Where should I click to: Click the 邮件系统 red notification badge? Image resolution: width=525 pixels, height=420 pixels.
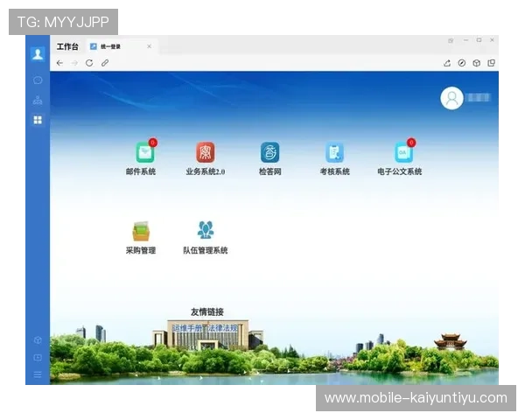click(152, 143)
